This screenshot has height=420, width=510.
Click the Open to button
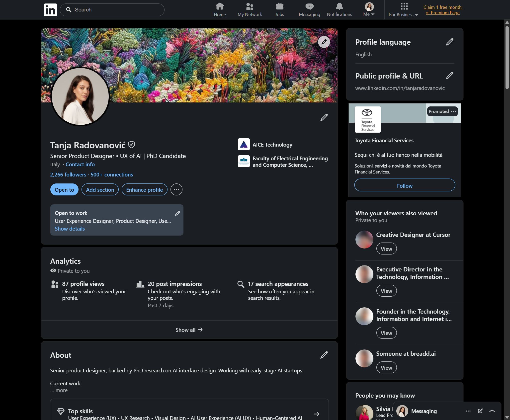(x=64, y=190)
